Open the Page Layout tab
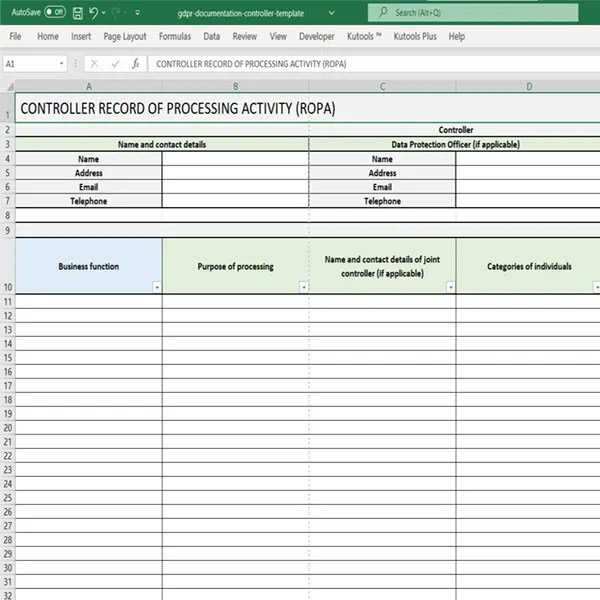 pyautogui.click(x=125, y=36)
